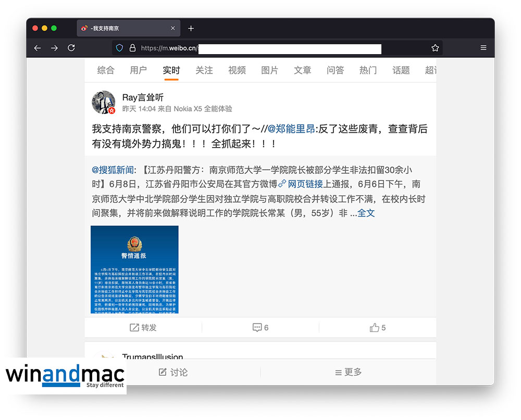
Task: Click the padlock site security icon
Action: (132, 48)
